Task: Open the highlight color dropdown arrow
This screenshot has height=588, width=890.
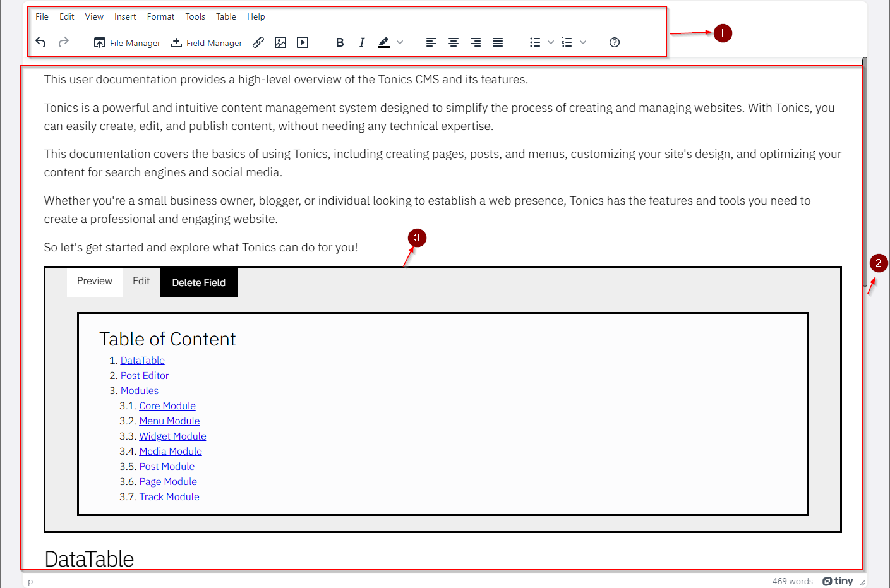Action: point(400,42)
